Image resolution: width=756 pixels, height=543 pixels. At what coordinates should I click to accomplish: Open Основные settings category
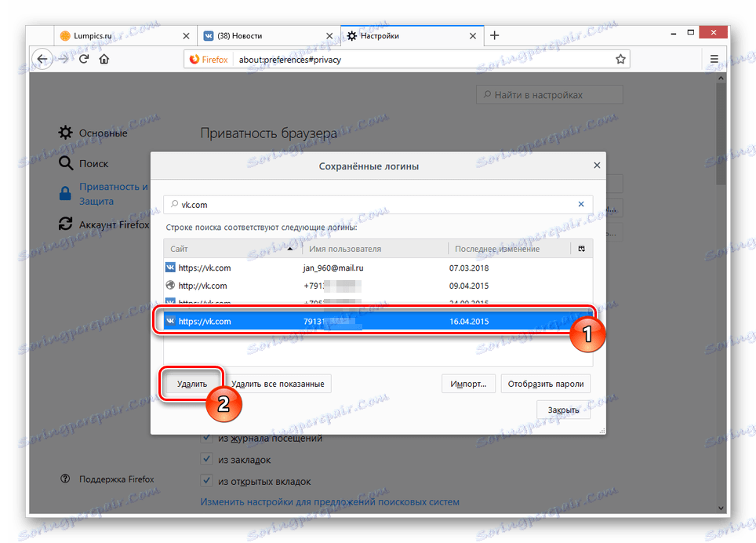click(93, 133)
